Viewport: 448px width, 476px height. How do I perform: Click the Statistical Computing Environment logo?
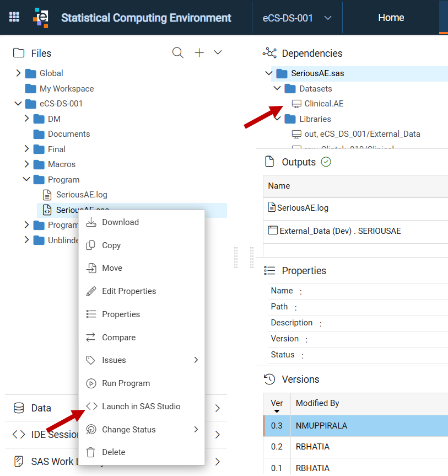click(41, 18)
